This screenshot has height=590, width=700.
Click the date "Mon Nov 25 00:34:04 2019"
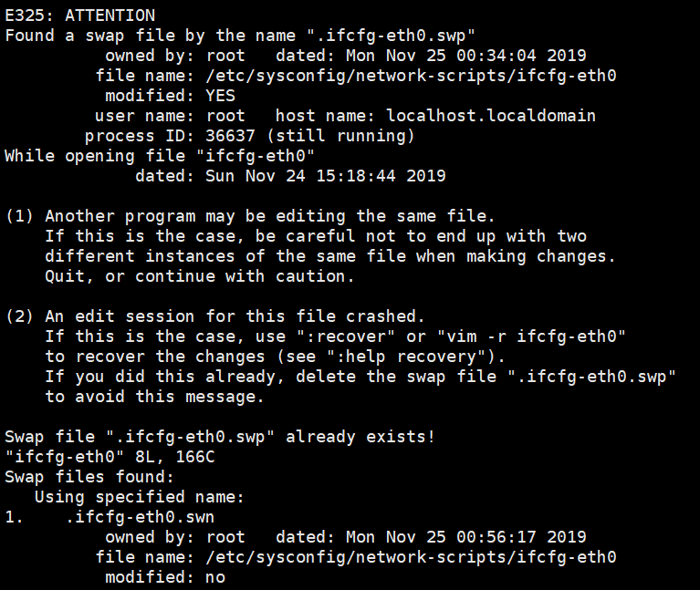[x=465, y=56]
